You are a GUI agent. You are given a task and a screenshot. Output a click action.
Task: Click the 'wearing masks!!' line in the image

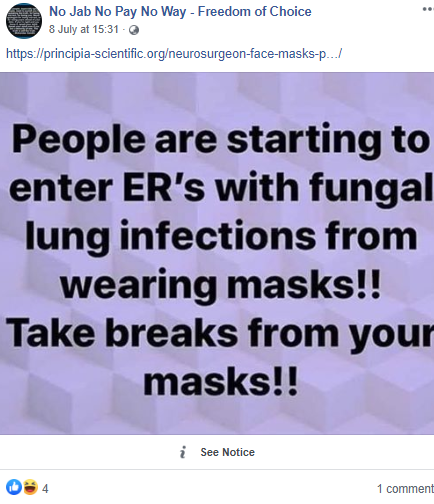[x=220, y=284]
